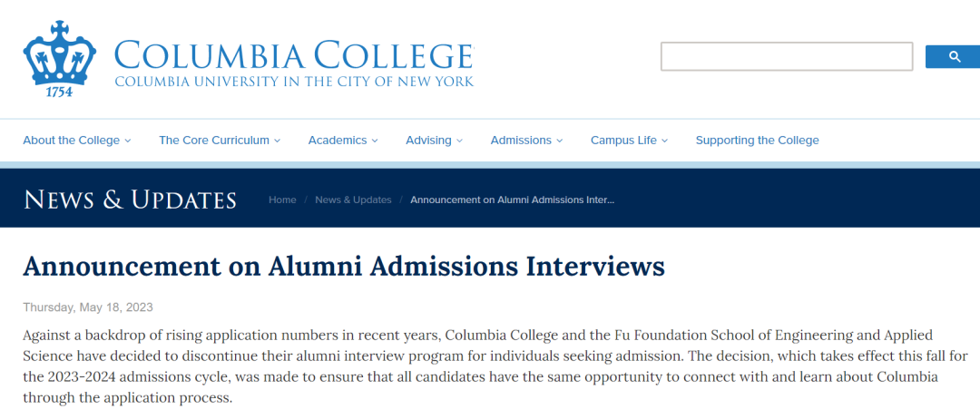Expand the Core Curriculum dropdown chevron
The width and height of the screenshot is (980, 419).
coord(278,141)
